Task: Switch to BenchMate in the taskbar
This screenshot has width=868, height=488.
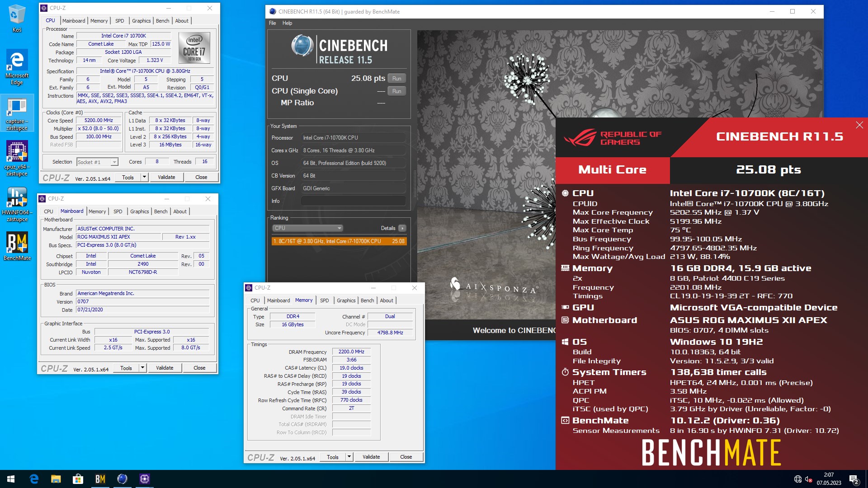Action: coord(100,479)
